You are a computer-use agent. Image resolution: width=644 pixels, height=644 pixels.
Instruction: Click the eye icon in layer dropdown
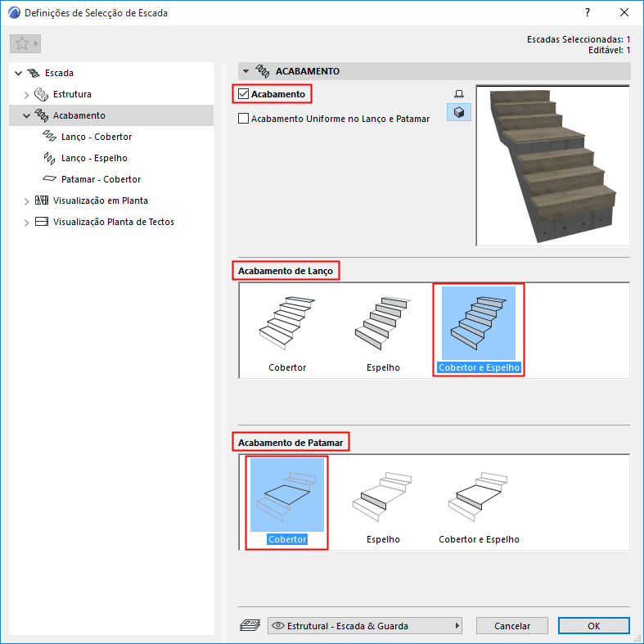tap(278, 625)
